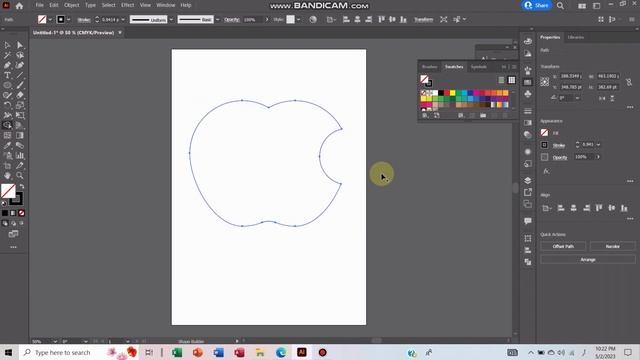Select the Type tool
Screen dimensions: 640x360
pyautogui.click(x=7, y=75)
